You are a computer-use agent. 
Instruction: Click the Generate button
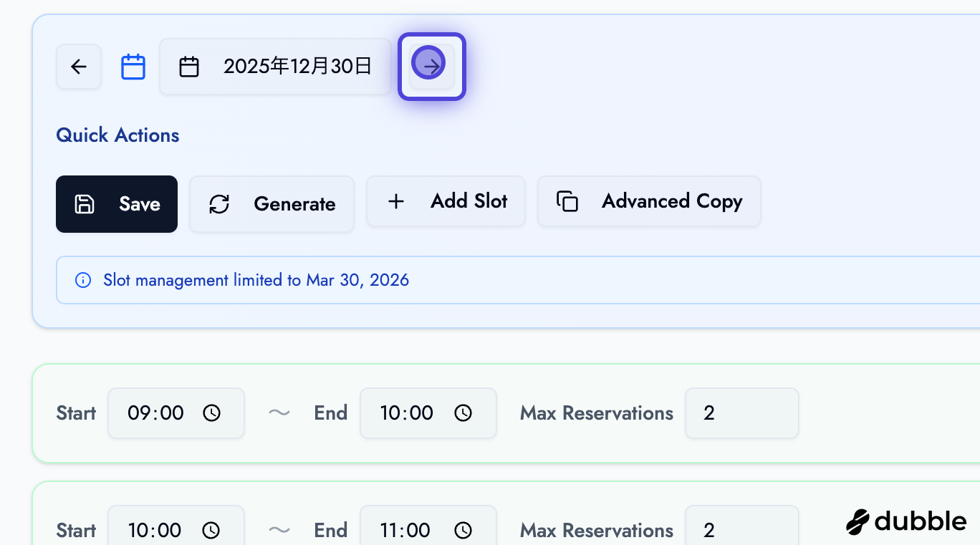[272, 204]
